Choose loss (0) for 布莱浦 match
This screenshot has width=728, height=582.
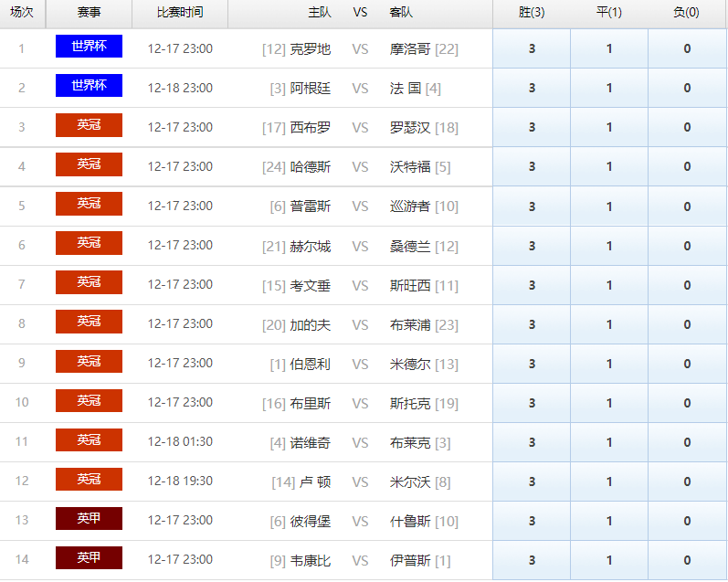687,324
